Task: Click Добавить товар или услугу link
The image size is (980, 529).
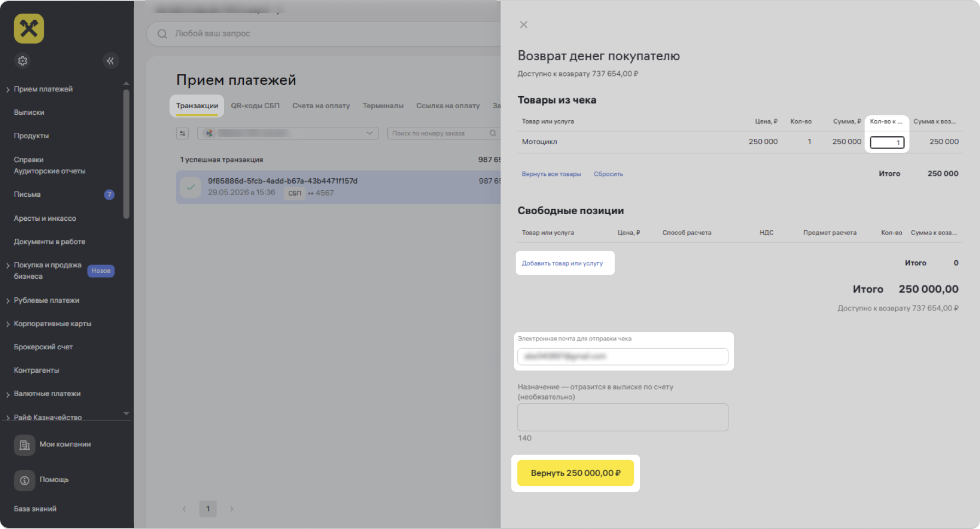Action: pos(562,263)
